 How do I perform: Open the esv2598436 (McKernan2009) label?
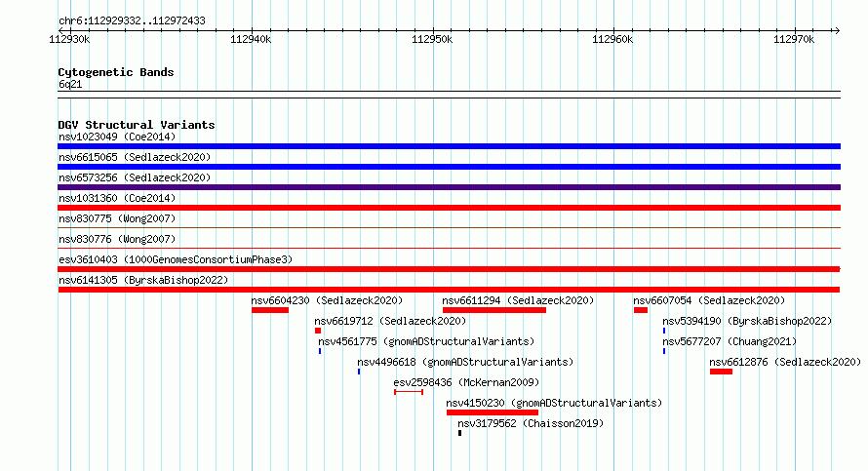[466, 382]
